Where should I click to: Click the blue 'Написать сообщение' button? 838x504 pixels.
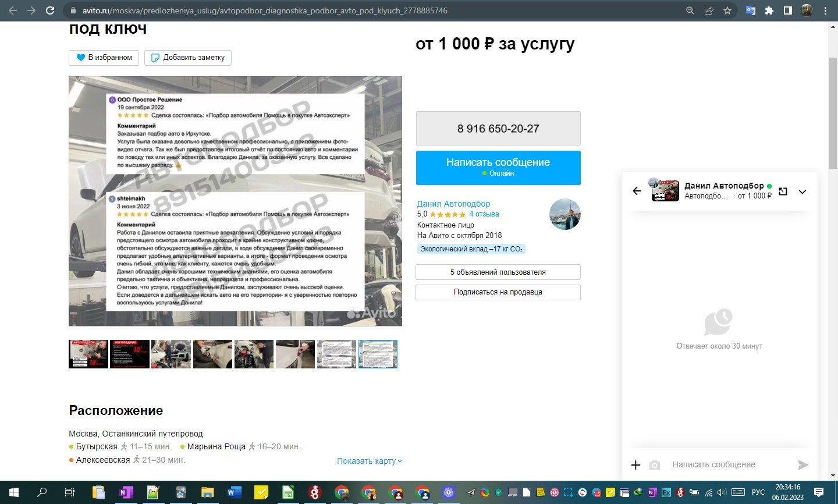[x=498, y=168]
